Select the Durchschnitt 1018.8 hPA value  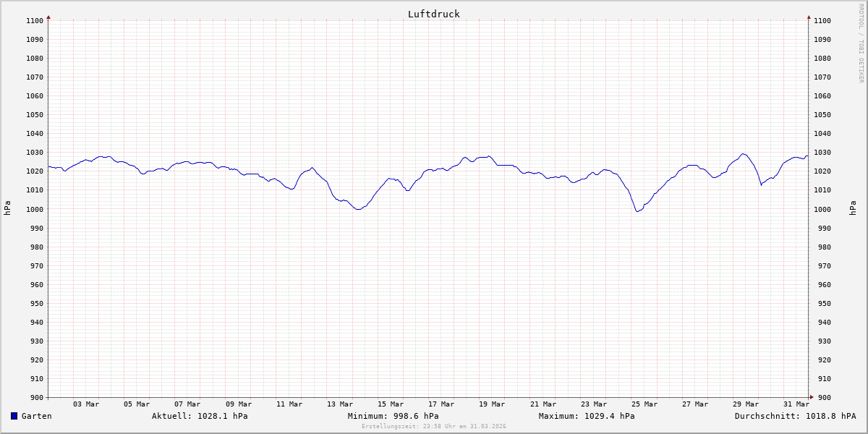point(795,416)
